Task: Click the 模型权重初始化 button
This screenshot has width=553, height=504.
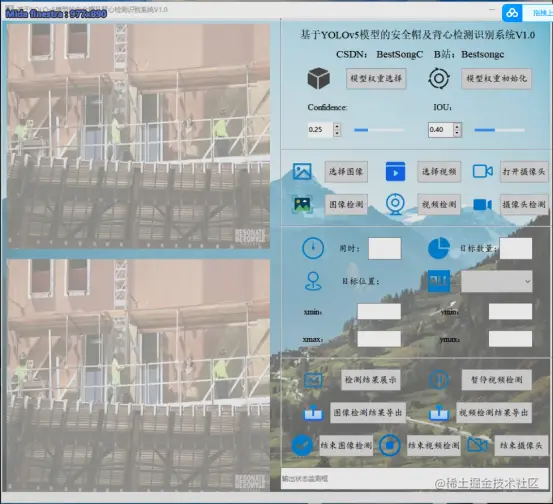Action: tap(497, 78)
